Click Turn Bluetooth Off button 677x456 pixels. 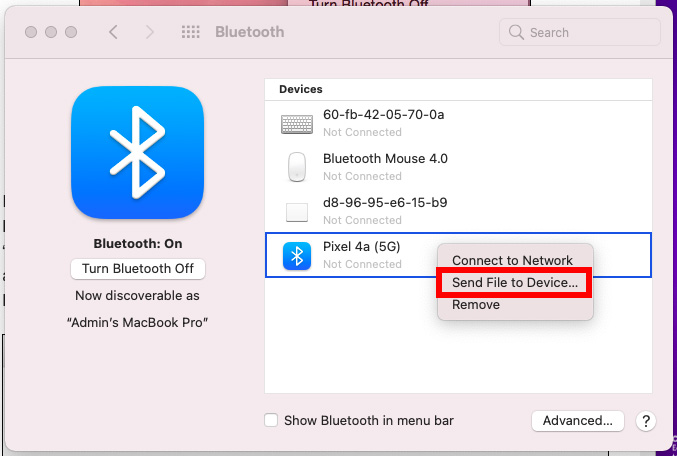[x=138, y=269]
